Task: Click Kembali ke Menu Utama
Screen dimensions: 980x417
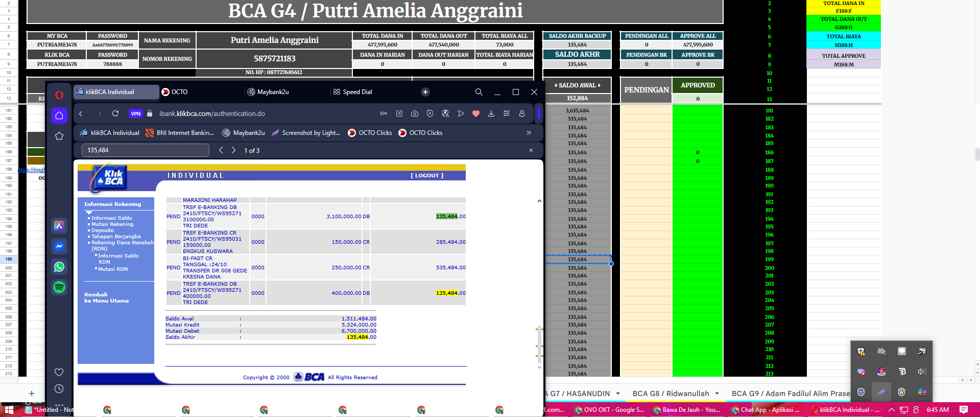Action: pos(106,297)
